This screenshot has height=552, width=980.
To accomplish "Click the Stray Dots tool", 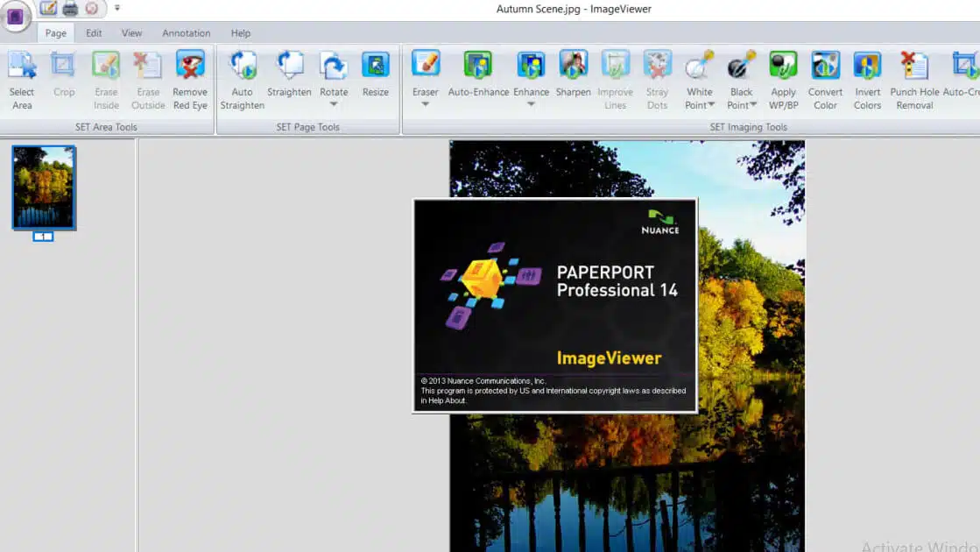I will pyautogui.click(x=657, y=81).
